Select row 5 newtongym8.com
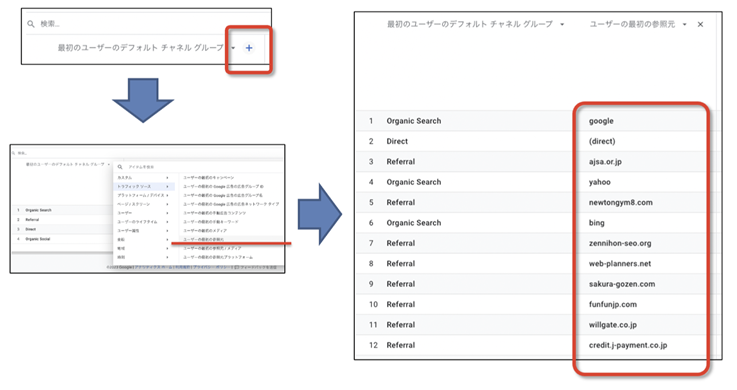This screenshot has height=390, width=737. pos(536,203)
